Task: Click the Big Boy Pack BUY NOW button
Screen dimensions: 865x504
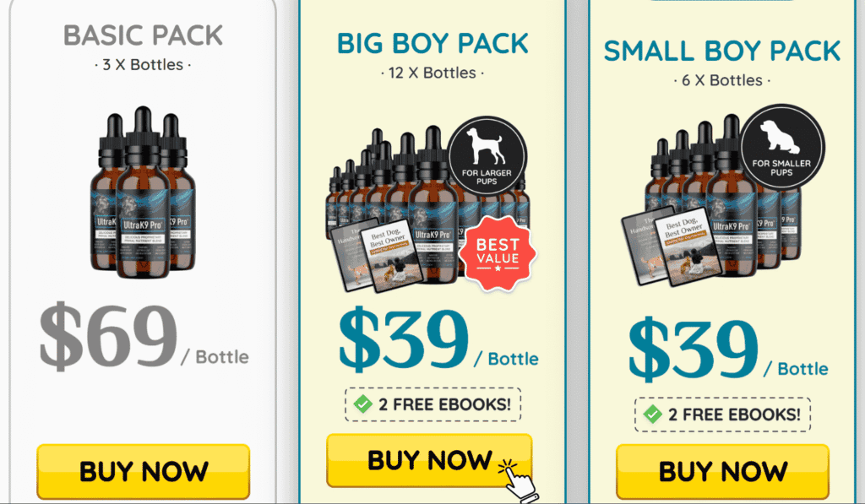Action: point(429,460)
